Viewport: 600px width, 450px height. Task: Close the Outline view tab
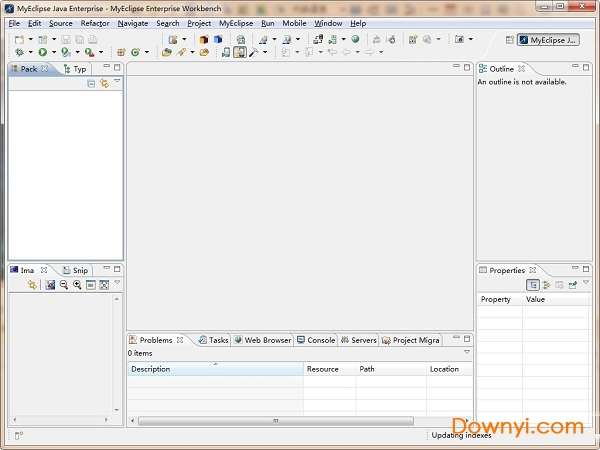521,69
